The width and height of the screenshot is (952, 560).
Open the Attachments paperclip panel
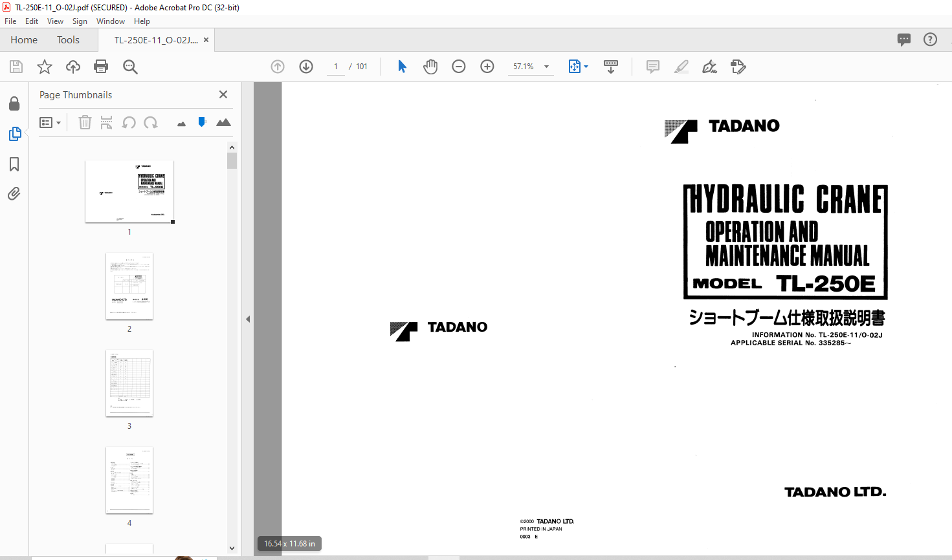click(14, 194)
